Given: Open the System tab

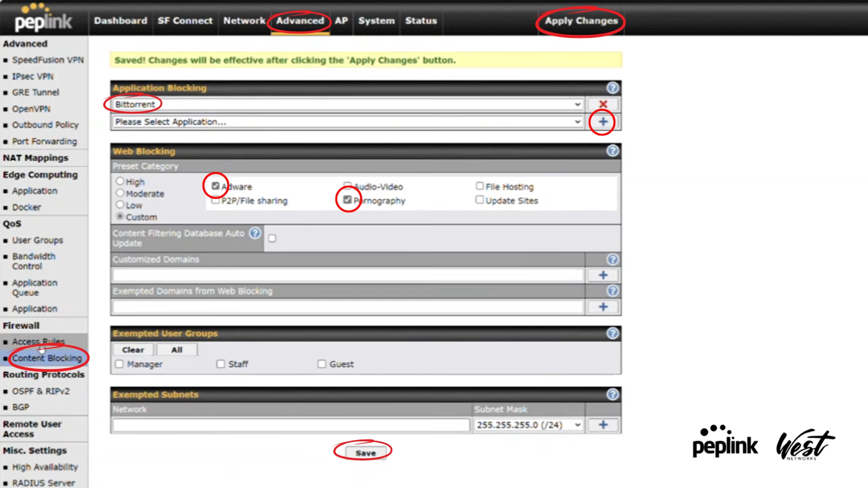Looking at the screenshot, I should pyautogui.click(x=376, y=21).
